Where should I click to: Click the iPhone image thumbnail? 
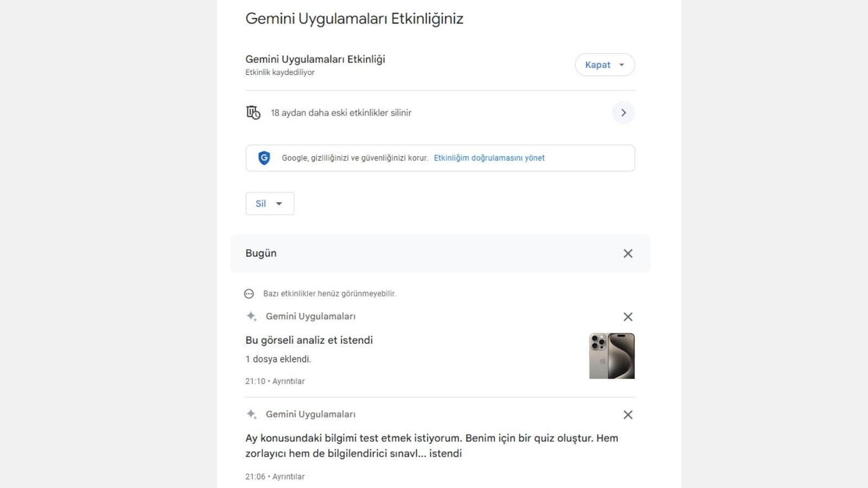pyautogui.click(x=611, y=356)
